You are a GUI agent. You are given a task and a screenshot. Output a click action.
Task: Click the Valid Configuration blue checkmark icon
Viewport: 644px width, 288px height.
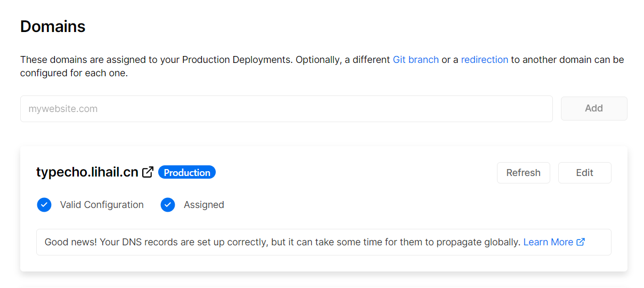tap(44, 205)
